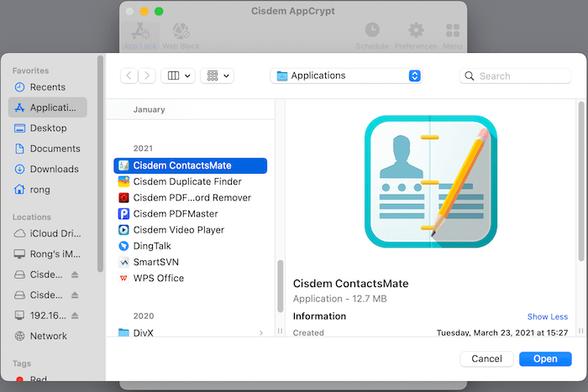This screenshot has width=588, height=392.
Task: Eject the first Cisdem volume in sidebar
Action: [x=75, y=274]
